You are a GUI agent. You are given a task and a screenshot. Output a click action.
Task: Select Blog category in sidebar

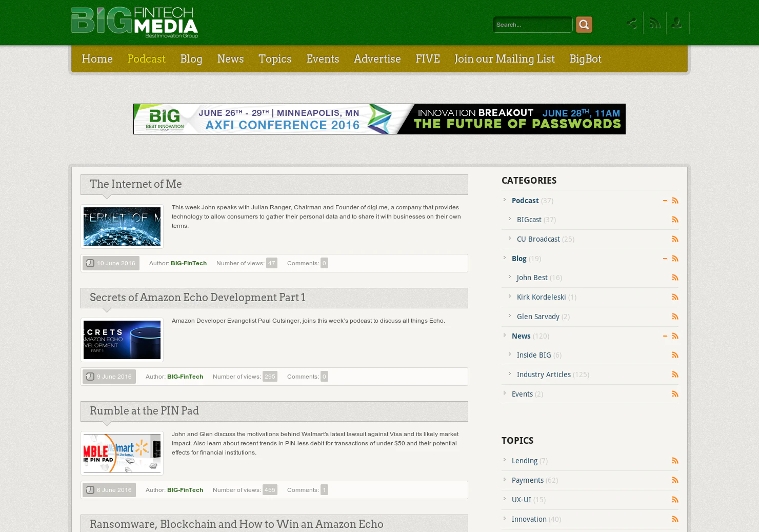tap(519, 259)
